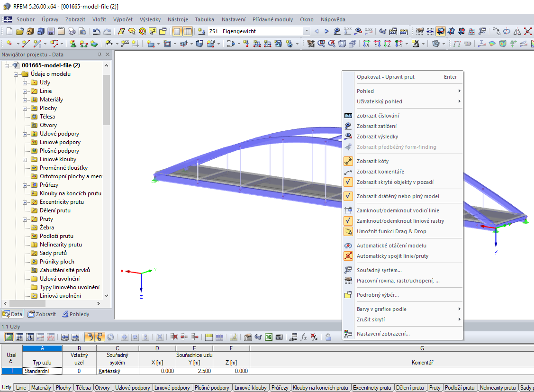Click the Print icon in toolbar
Viewport: 534px width, 392px height.
72,31
